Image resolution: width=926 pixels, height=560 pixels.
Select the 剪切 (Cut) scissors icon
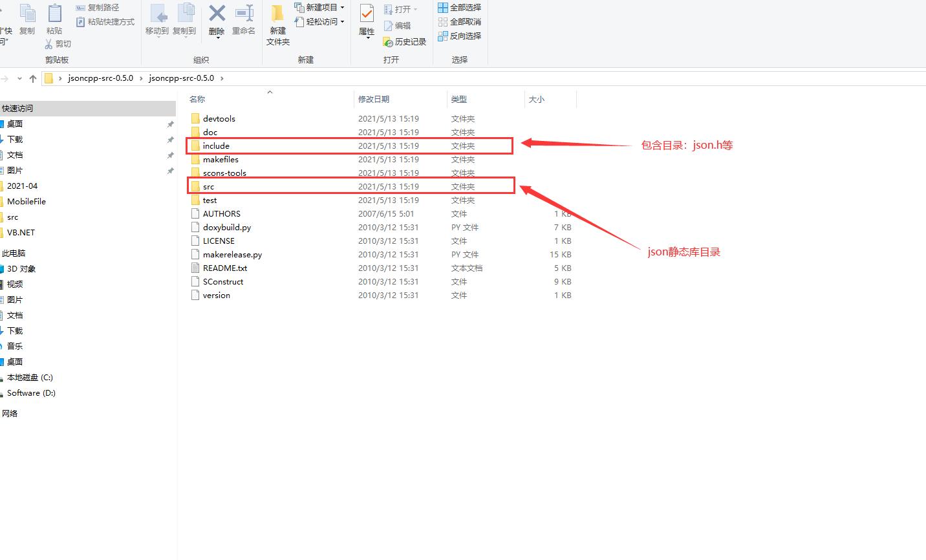tap(49, 43)
